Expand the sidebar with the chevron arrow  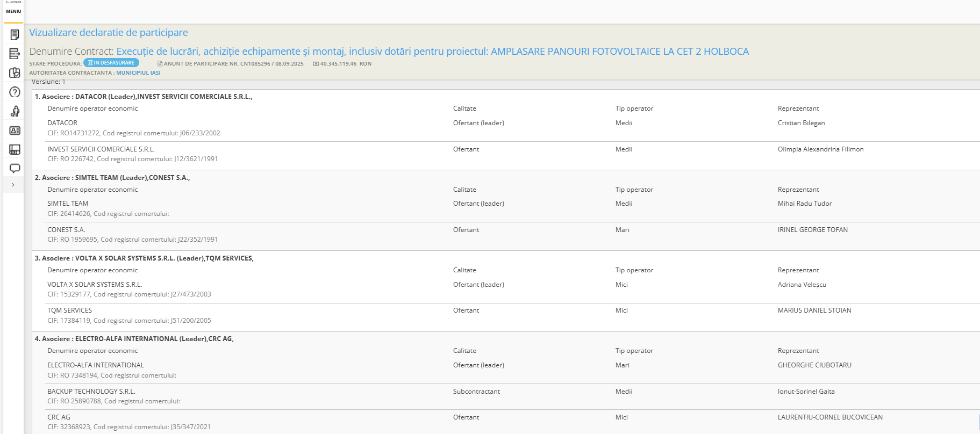pyautogui.click(x=13, y=185)
